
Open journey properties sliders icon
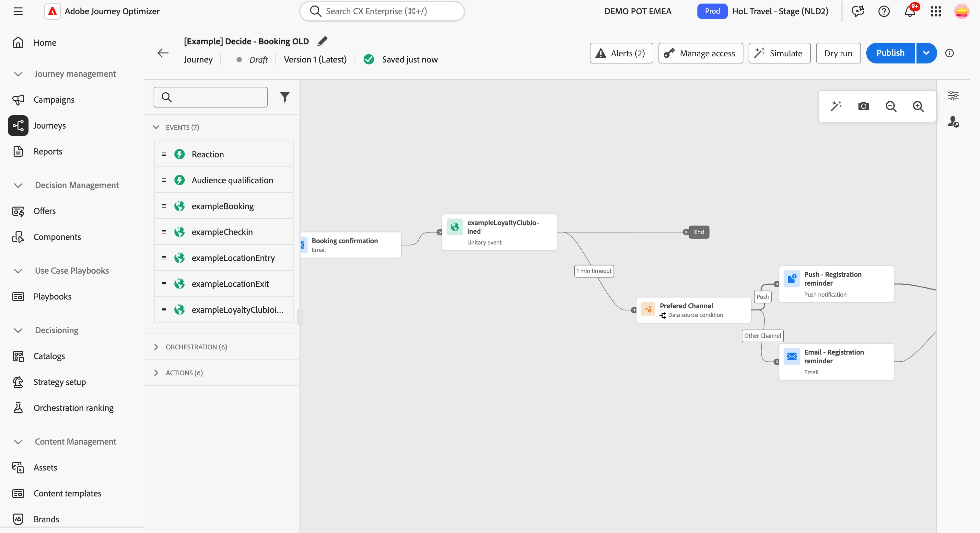pos(953,96)
